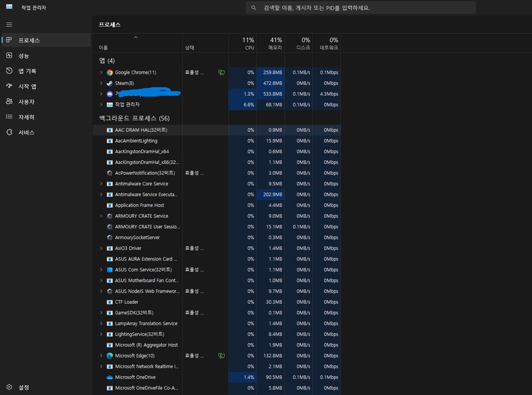Switch to 앱 기록 (App history) page
The width and height of the screenshot is (532, 395).
click(27, 71)
